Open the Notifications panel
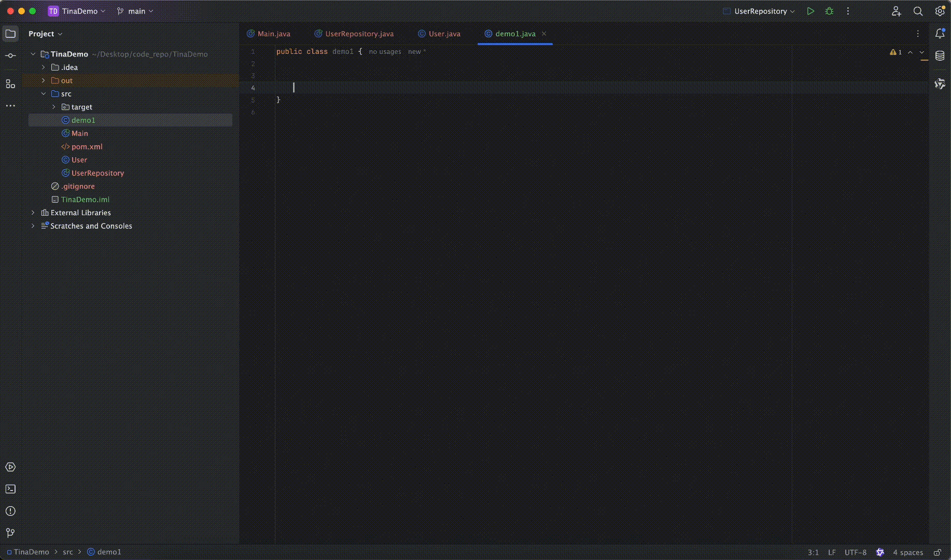The height and width of the screenshot is (560, 951). coord(940,34)
